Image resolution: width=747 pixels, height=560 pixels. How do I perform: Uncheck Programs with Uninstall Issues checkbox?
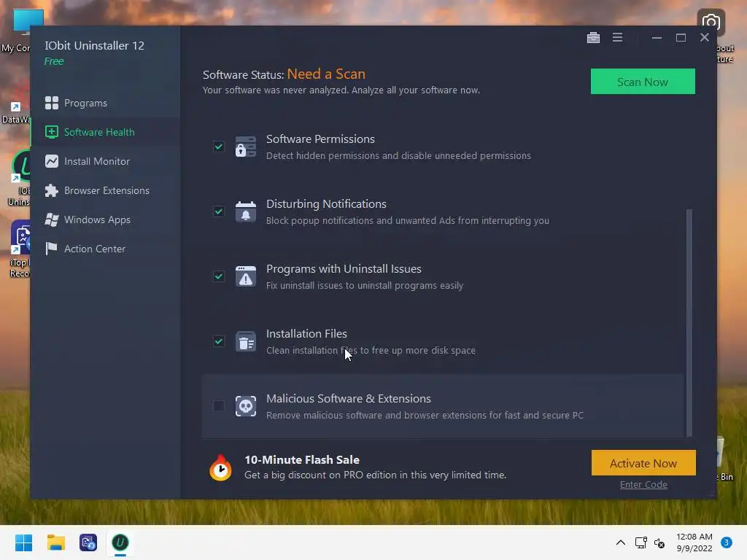tap(219, 276)
